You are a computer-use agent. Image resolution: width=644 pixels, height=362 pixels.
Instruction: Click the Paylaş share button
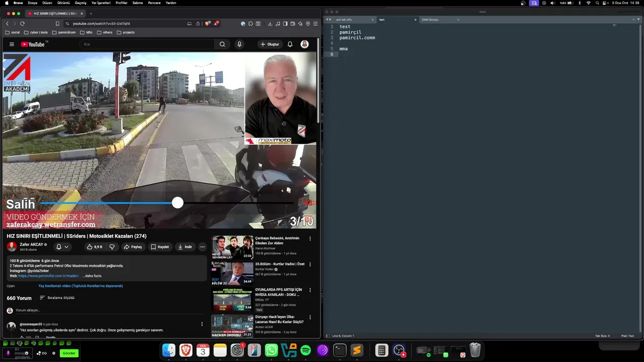pyautogui.click(x=133, y=247)
